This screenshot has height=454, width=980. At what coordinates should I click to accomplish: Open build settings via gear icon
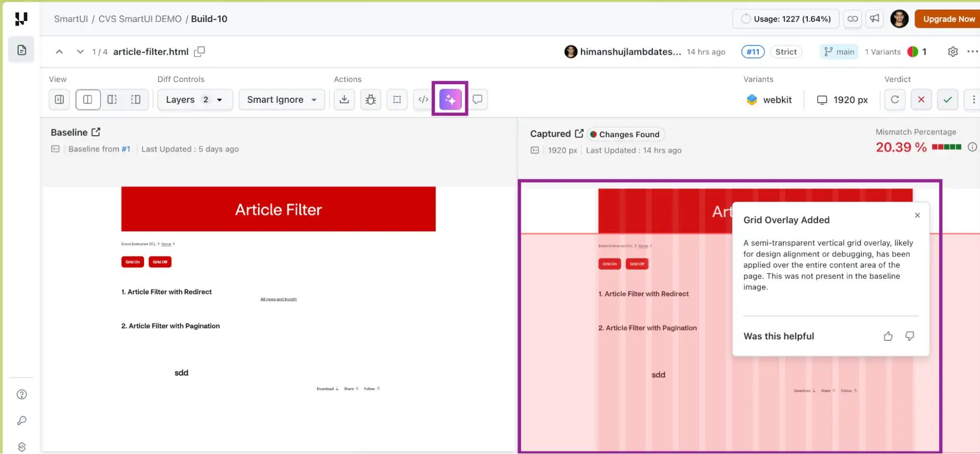click(x=953, y=51)
